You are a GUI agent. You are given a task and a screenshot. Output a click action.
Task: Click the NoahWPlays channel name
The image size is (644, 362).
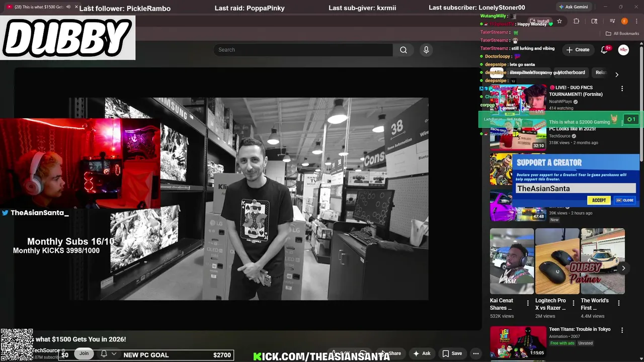[x=560, y=102]
